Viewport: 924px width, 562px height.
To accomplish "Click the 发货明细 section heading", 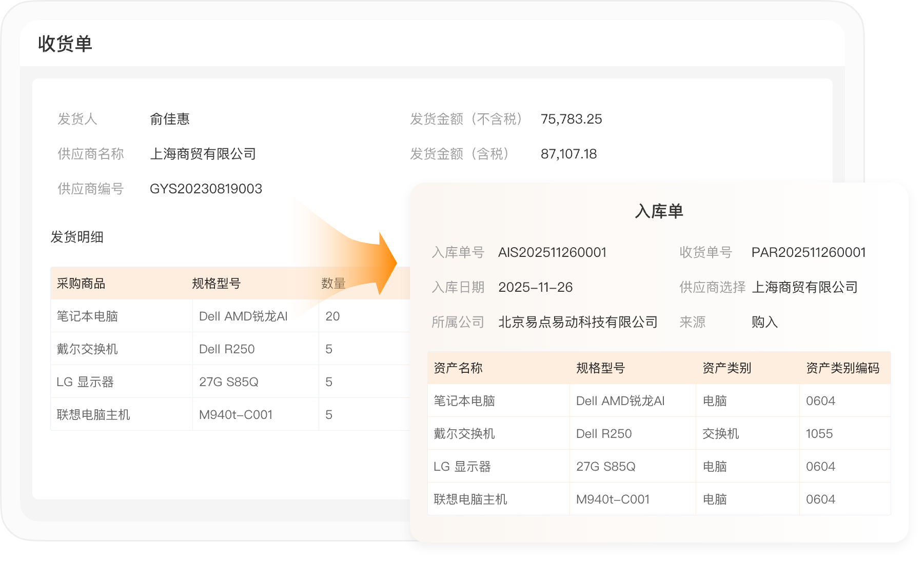I will pos(77,237).
